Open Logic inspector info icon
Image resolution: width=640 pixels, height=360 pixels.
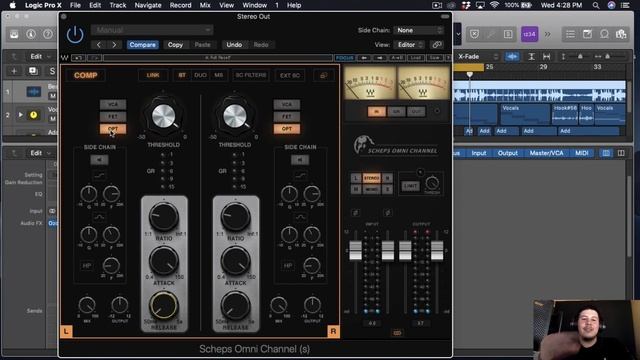coord(31,34)
